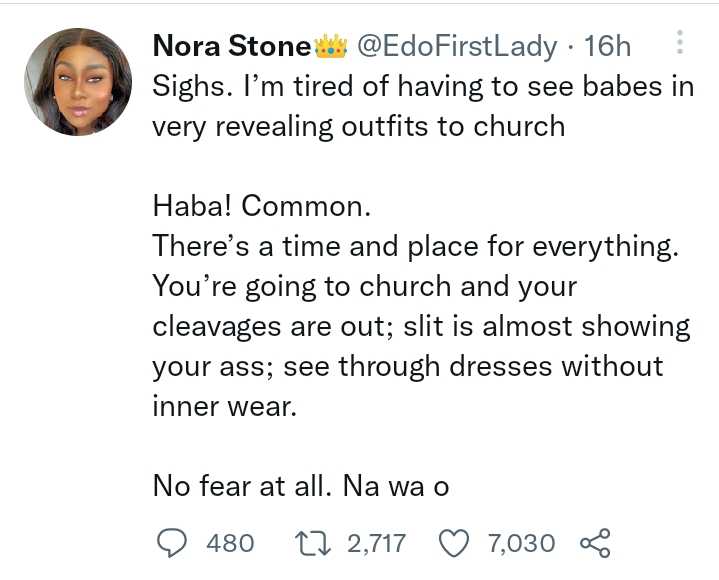Click the crown emoji beside Nora Stone
This screenshot has width=719, height=580.
point(329,46)
